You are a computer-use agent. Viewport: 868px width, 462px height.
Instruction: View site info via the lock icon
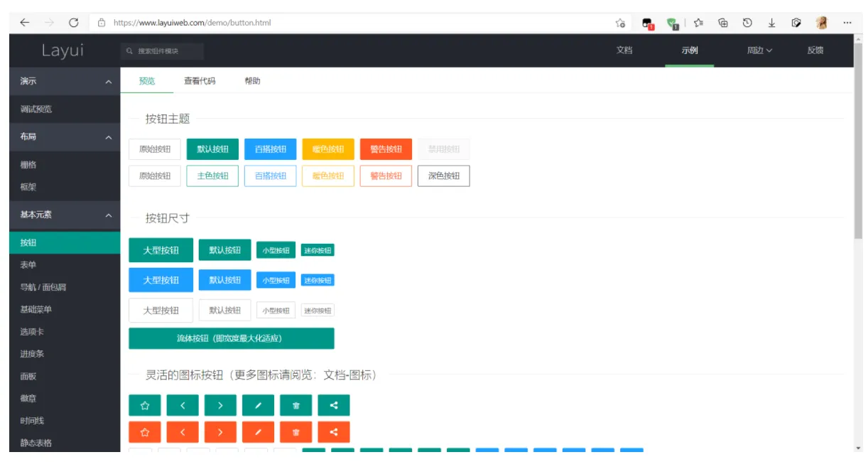pyautogui.click(x=102, y=23)
